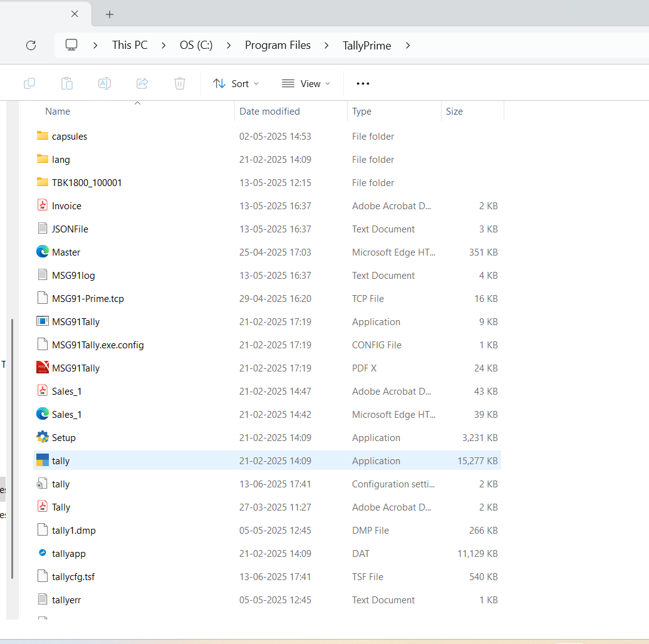Click the date 27-03-2025 11:27
649x644 pixels.
tap(275, 507)
